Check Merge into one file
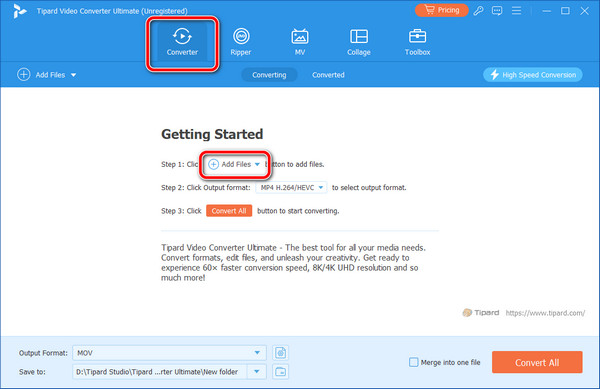 413,362
